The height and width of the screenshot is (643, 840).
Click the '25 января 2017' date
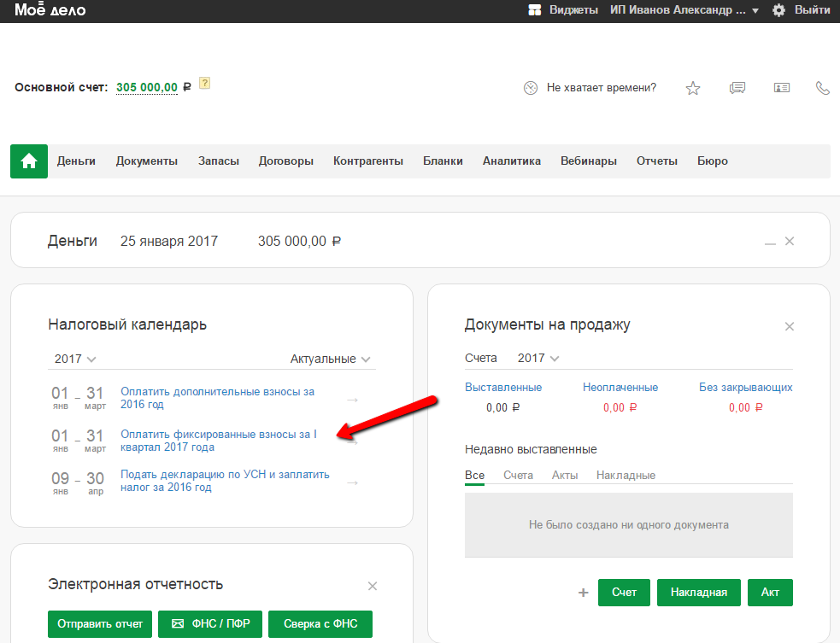point(168,242)
